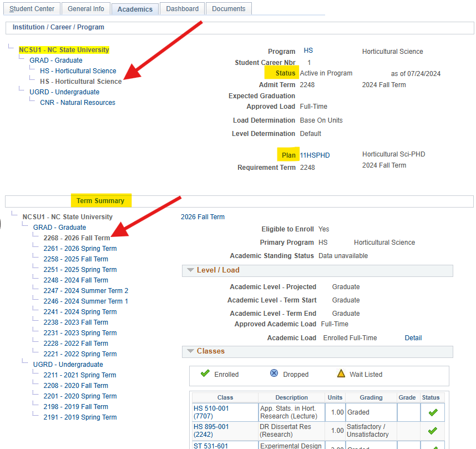Open 2261 - 2026 Spring Term

coord(80,249)
